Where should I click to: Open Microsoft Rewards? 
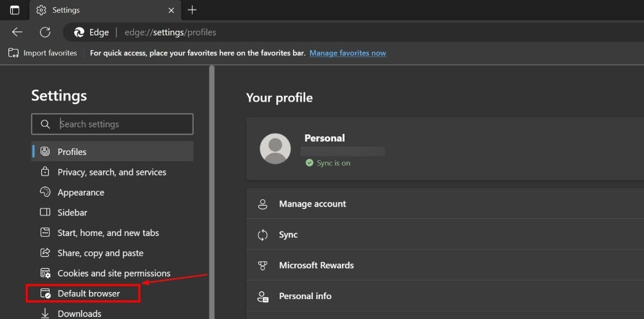(x=445, y=265)
